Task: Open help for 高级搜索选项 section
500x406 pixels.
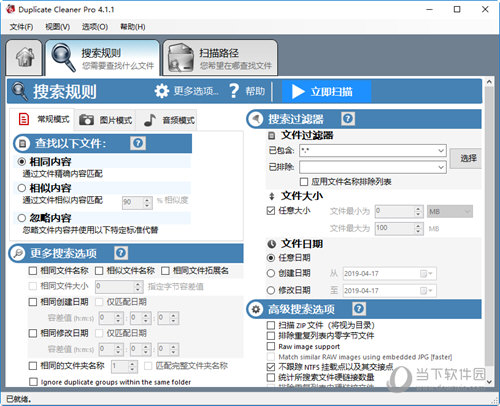Action: [359, 309]
